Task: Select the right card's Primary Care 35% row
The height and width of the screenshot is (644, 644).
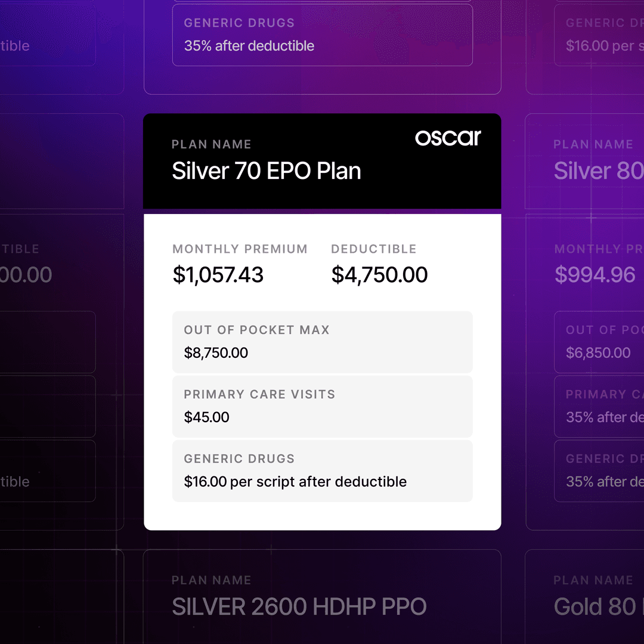Action: (599, 406)
